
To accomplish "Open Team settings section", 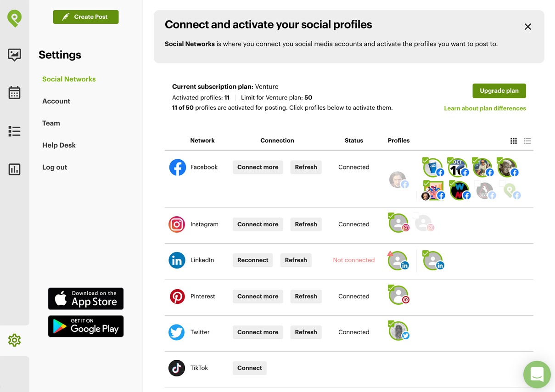I will [x=51, y=123].
